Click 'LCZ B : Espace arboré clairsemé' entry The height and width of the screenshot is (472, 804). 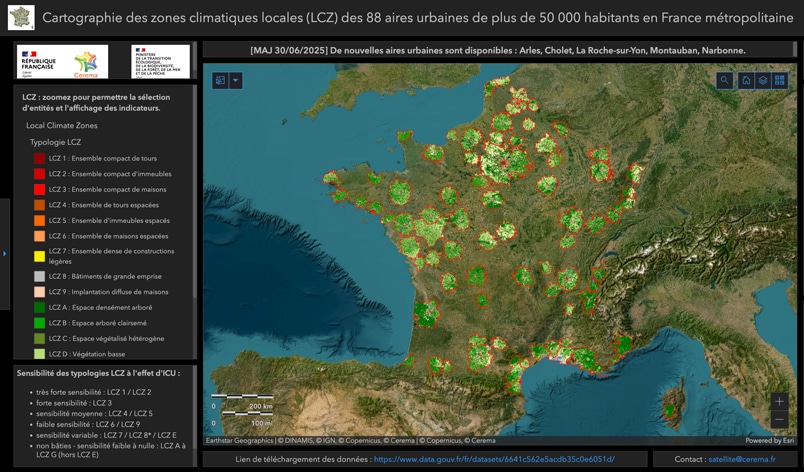point(97,323)
